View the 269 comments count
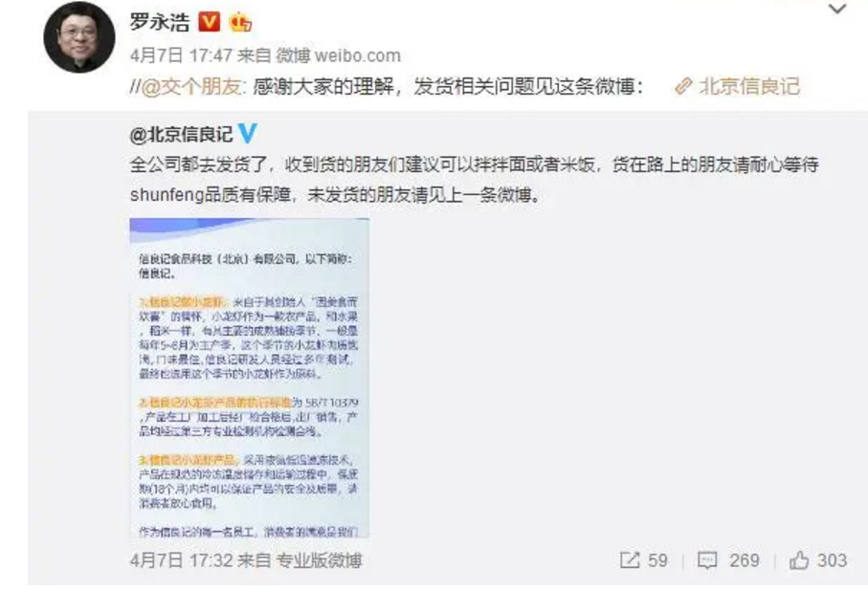 (x=745, y=560)
